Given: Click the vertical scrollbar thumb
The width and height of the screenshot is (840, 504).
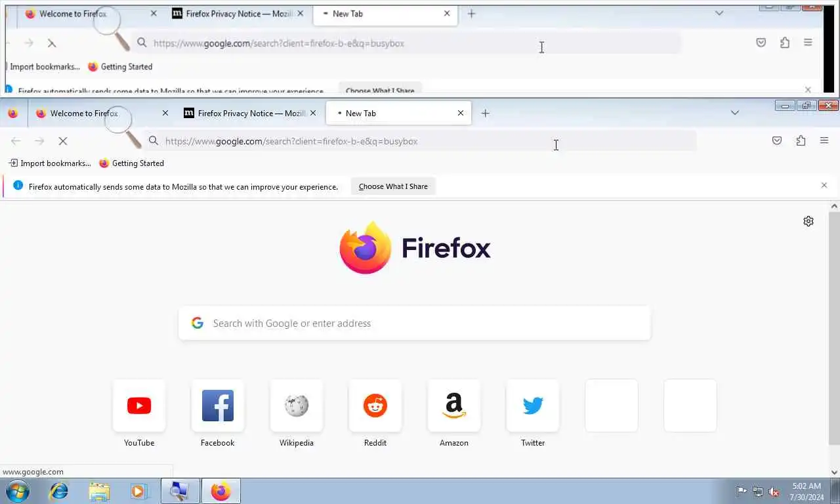Looking at the screenshot, I should coord(834,328).
